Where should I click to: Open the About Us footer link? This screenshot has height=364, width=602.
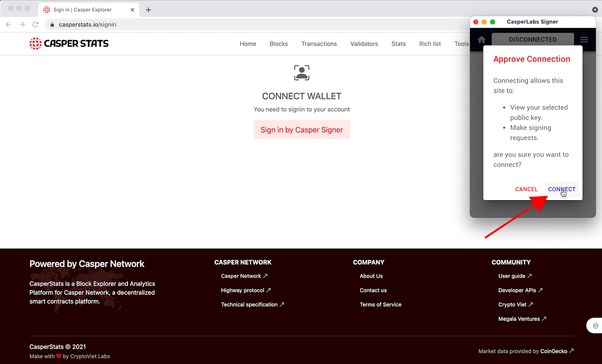[371, 276]
